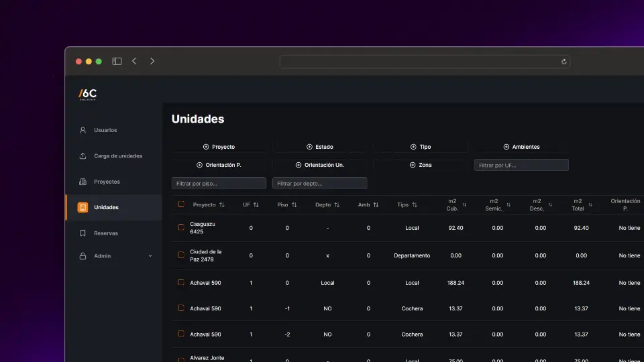This screenshot has height=362, width=644.
Task: Toggle the browser sidebar panel icon
Action: click(x=117, y=61)
